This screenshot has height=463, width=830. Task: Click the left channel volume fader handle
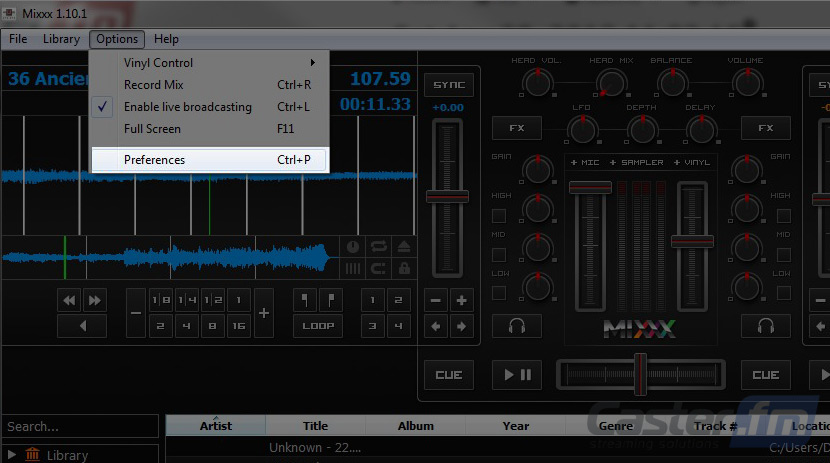(x=590, y=187)
